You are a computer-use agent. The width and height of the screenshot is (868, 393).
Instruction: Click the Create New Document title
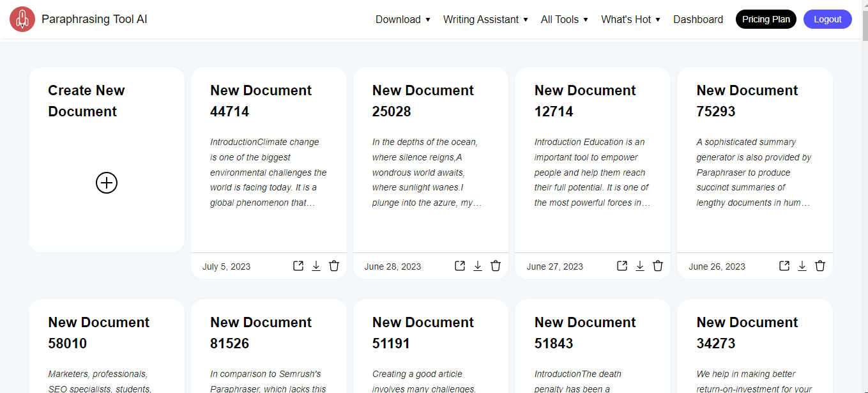click(86, 101)
